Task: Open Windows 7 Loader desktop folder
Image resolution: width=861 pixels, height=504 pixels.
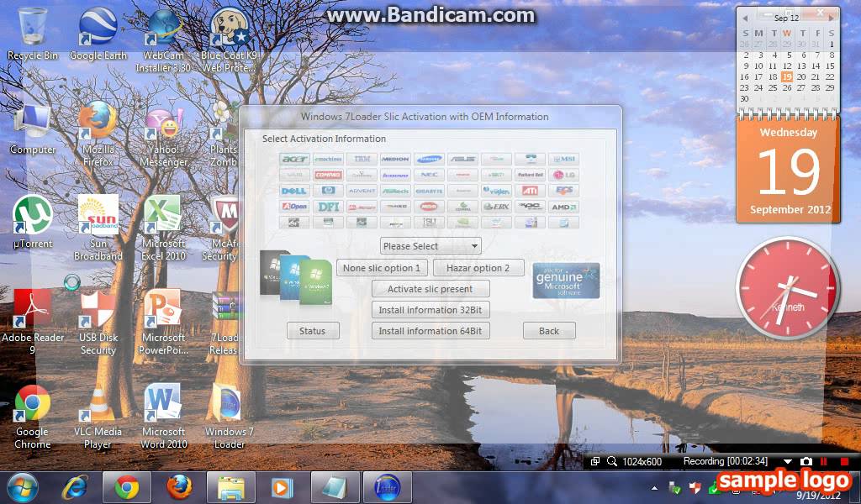Action: 230,417
